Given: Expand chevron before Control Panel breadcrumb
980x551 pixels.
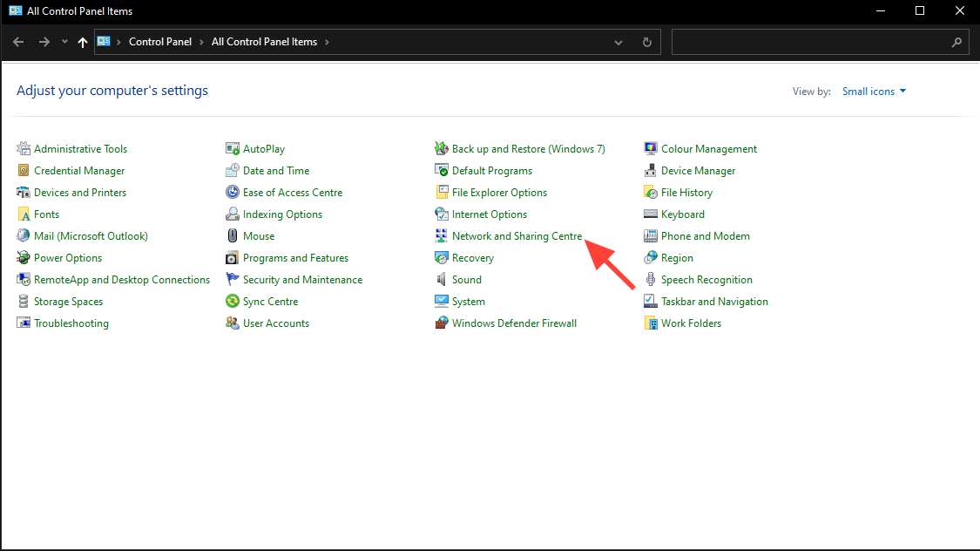Looking at the screenshot, I should (x=118, y=42).
